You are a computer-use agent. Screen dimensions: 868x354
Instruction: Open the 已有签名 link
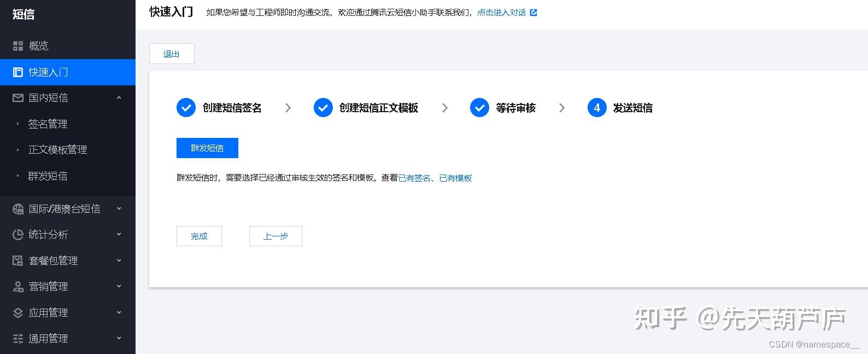414,178
